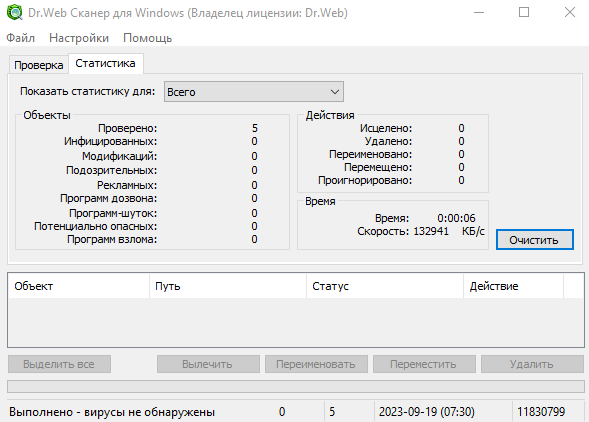Click the Удалить button
This screenshot has height=422, width=589.
(x=532, y=364)
